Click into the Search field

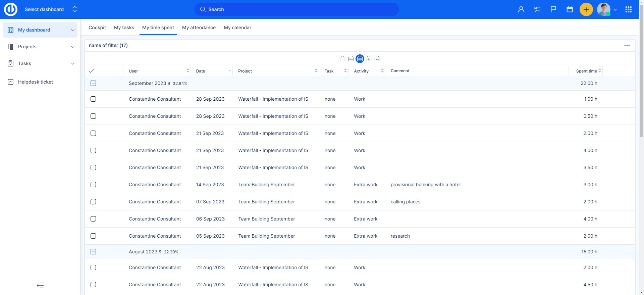[297, 9]
